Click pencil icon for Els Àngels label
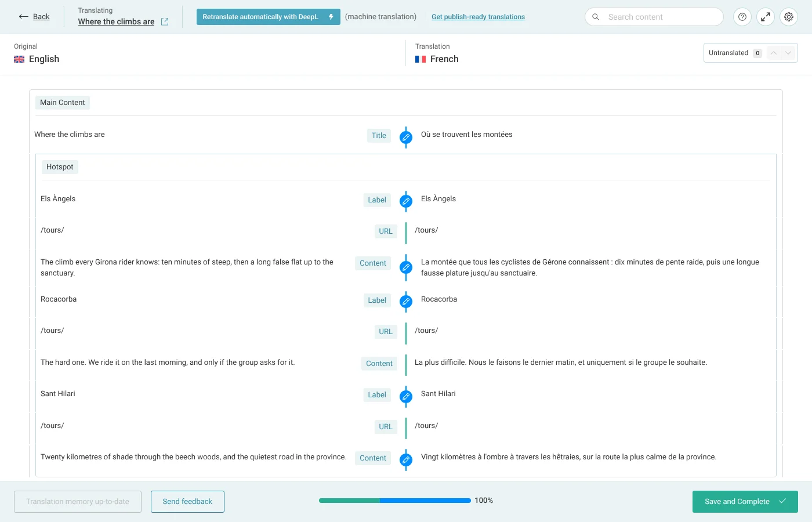Screen dimensions: 812x522 [x=406, y=201]
